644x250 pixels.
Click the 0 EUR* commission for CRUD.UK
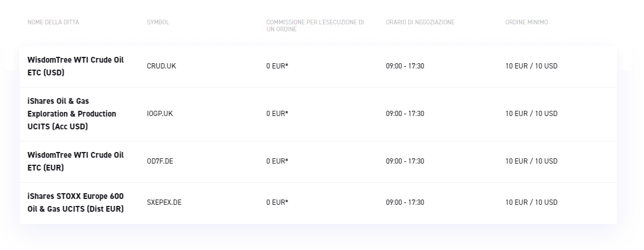(277, 66)
